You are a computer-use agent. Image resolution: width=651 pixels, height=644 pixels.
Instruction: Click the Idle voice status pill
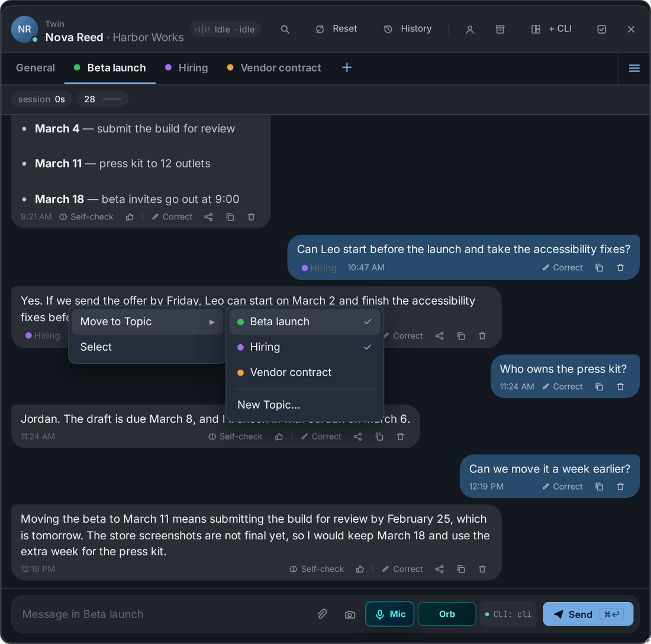[x=225, y=30]
